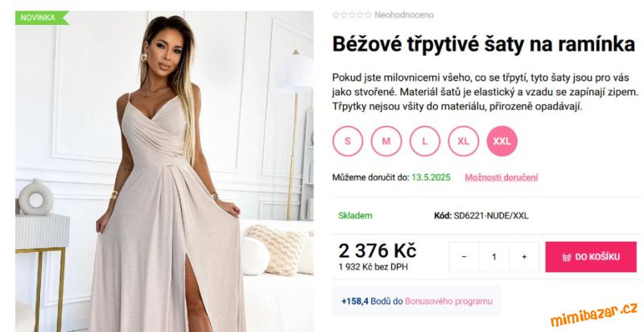Select the highlighted XXL size

click(x=502, y=141)
